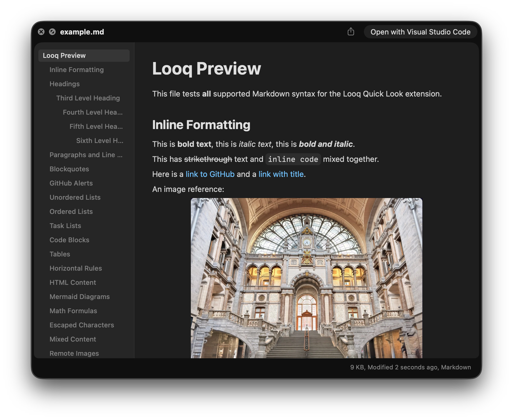Viewport: 513px width, 420px height.
Task: Open the Tables section
Action: [60, 254]
